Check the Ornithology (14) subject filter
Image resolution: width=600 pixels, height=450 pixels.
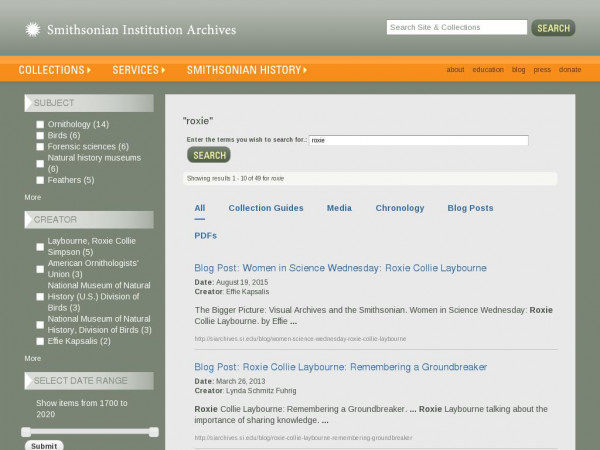(40, 124)
